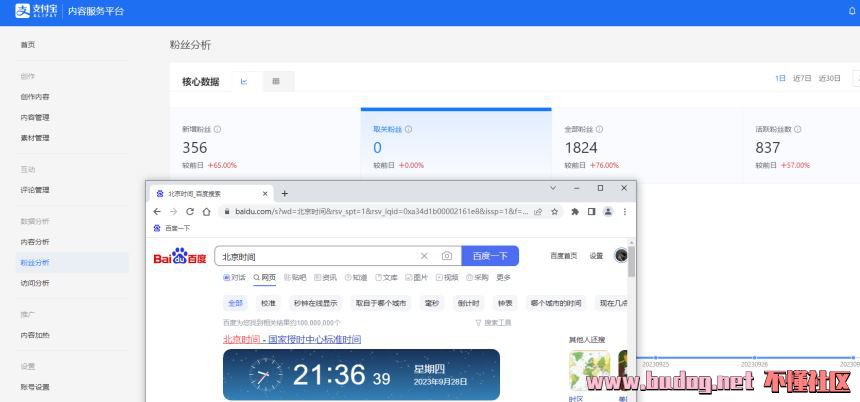Viewport: 860px width, 402px height.
Task: Click the Alipay logo in the header
Action: 36,10
